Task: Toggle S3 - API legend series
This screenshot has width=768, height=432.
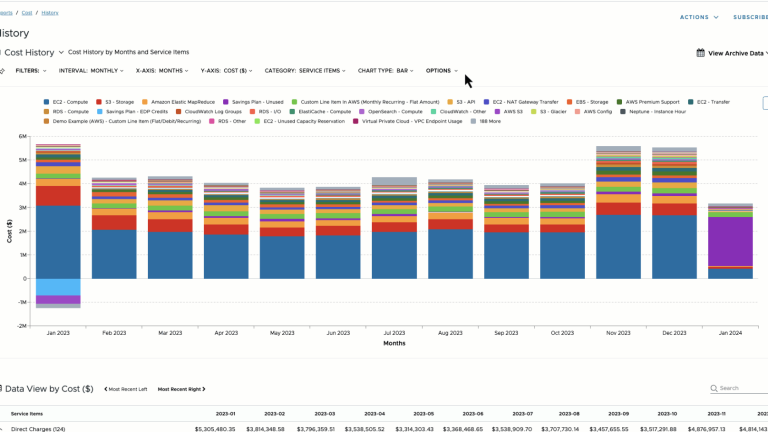Action: 461,102
